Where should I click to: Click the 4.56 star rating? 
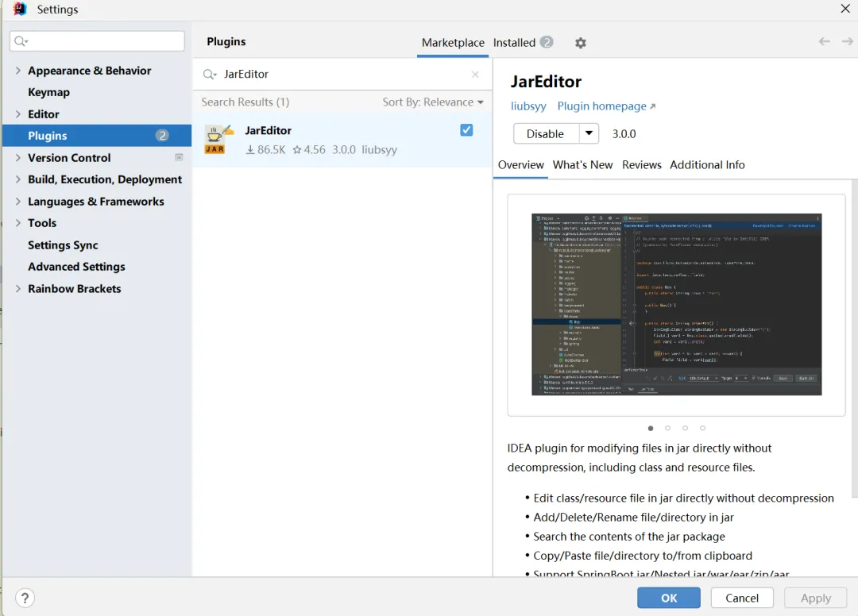click(308, 150)
